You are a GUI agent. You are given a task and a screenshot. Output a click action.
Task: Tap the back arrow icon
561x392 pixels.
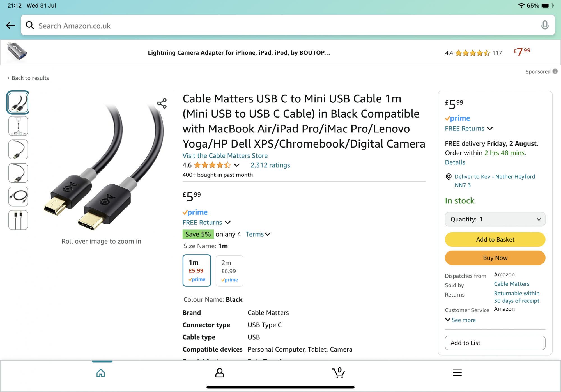pyautogui.click(x=10, y=26)
